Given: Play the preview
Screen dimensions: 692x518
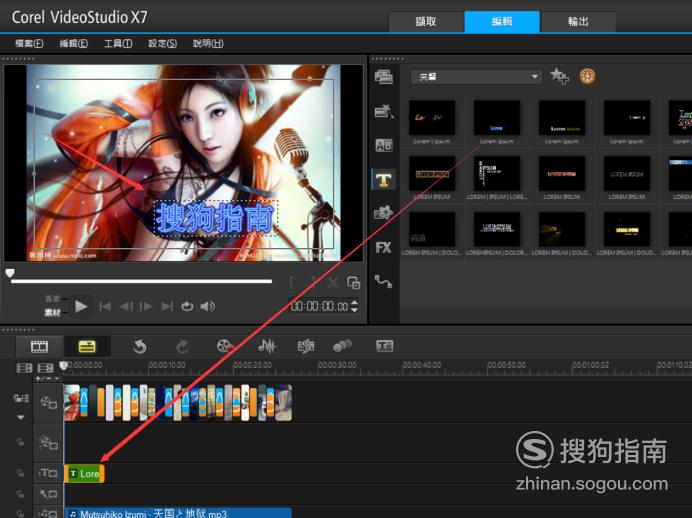Looking at the screenshot, I should (x=81, y=306).
